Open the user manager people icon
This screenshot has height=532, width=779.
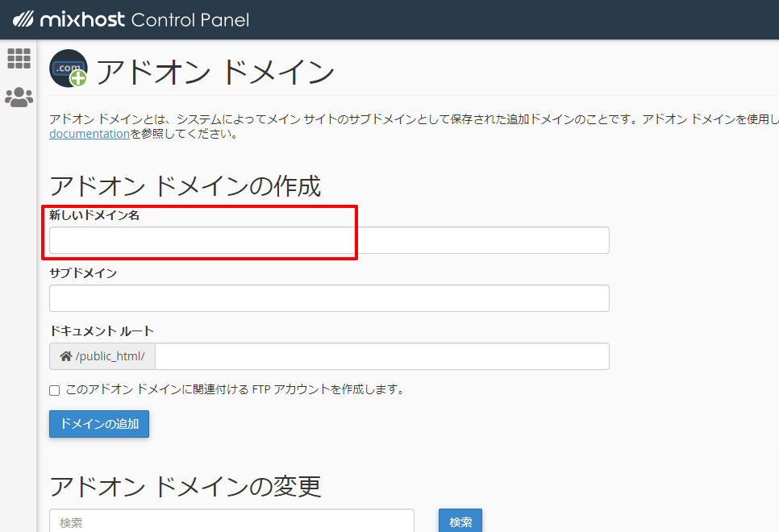click(19, 98)
